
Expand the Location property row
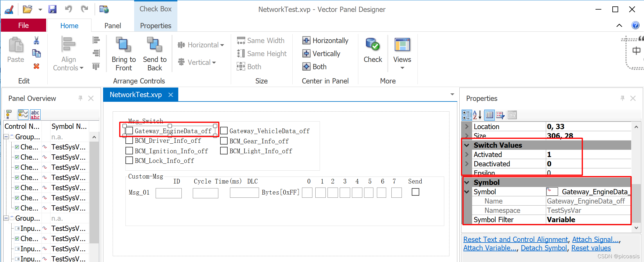467,126
